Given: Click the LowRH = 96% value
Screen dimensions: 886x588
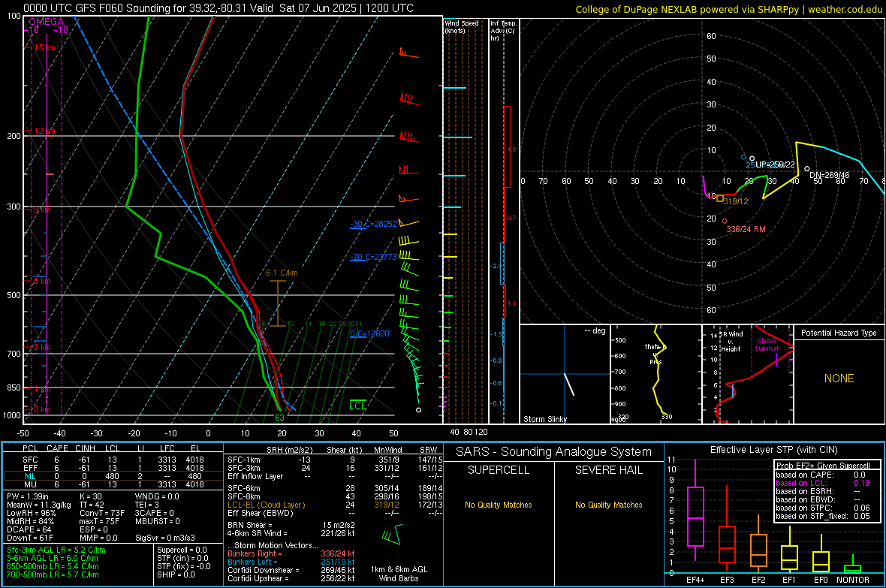Looking at the screenshot, I should coord(31,513).
